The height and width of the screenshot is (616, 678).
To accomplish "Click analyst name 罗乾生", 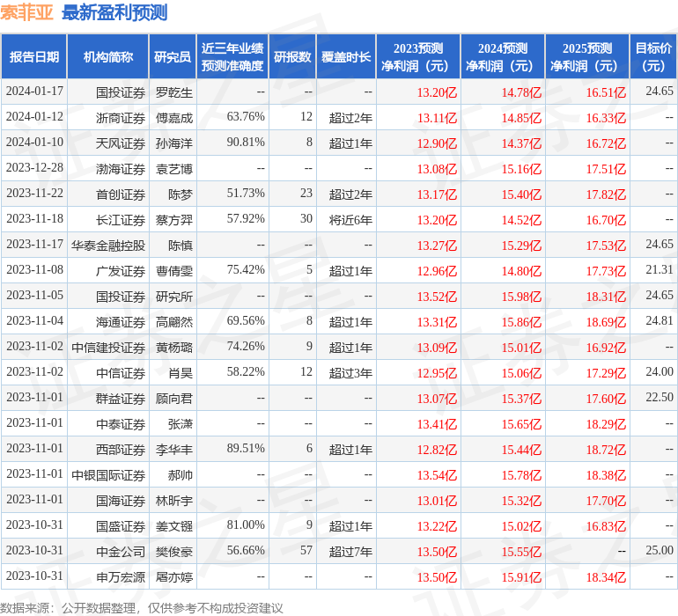I will point(173,92).
